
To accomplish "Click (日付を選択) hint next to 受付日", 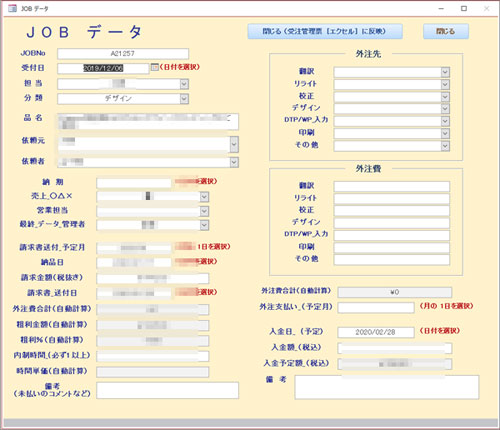I will (x=180, y=67).
